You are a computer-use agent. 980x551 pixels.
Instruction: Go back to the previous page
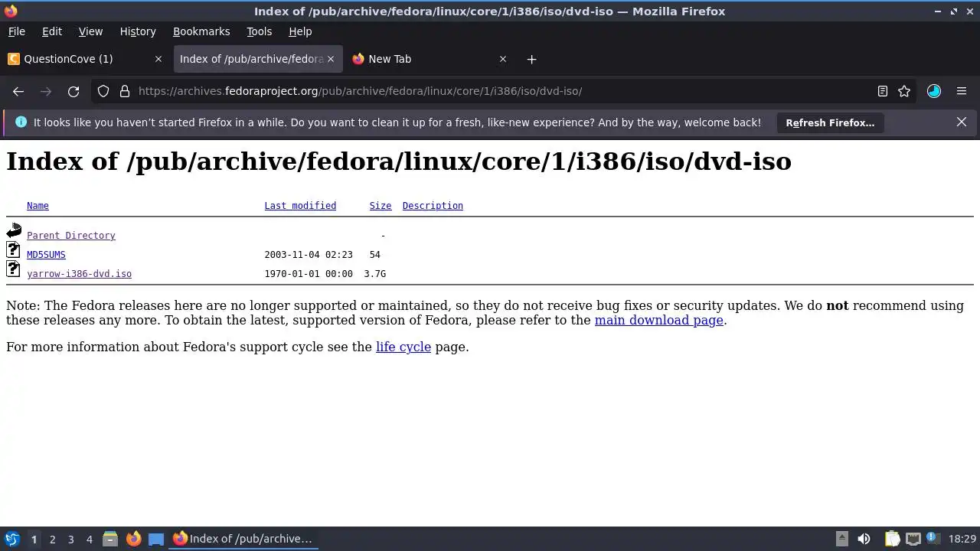click(18, 91)
